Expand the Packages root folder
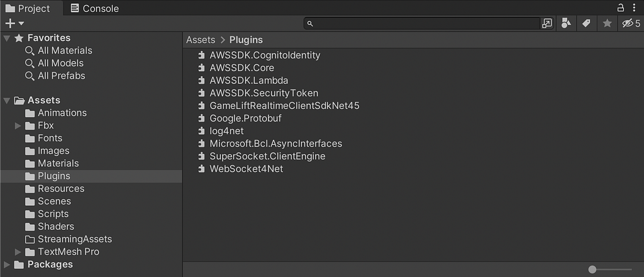The width and height of the screenshot is (644, 277). (7, 264)
